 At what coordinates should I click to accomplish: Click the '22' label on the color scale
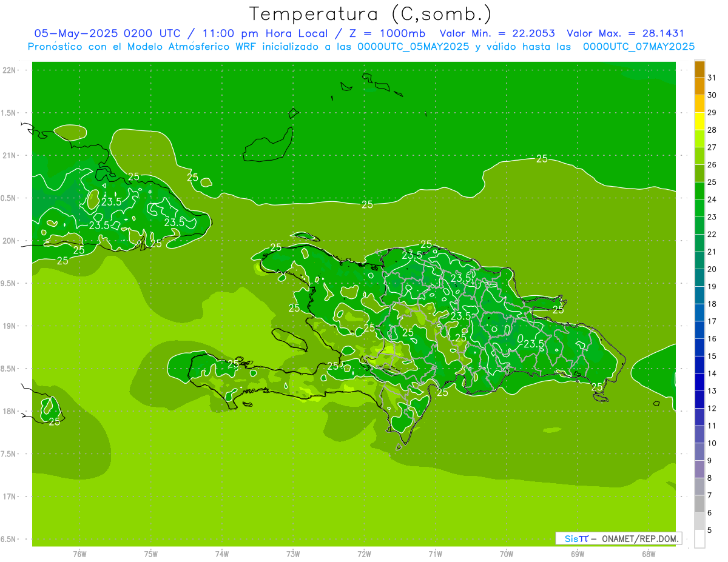(x=712, y=234)
